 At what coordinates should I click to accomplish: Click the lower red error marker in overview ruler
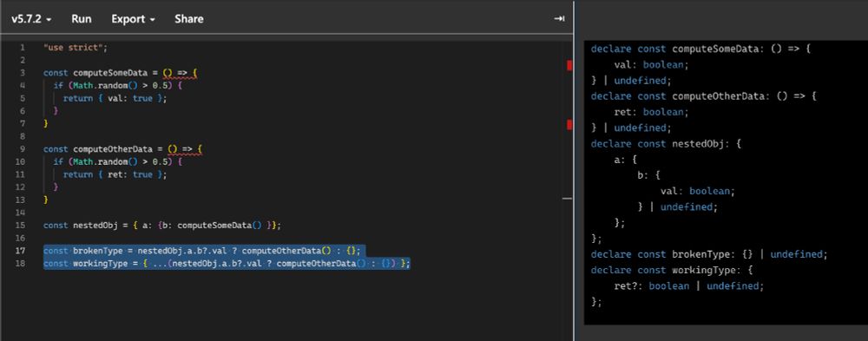[x=569, y=125]
